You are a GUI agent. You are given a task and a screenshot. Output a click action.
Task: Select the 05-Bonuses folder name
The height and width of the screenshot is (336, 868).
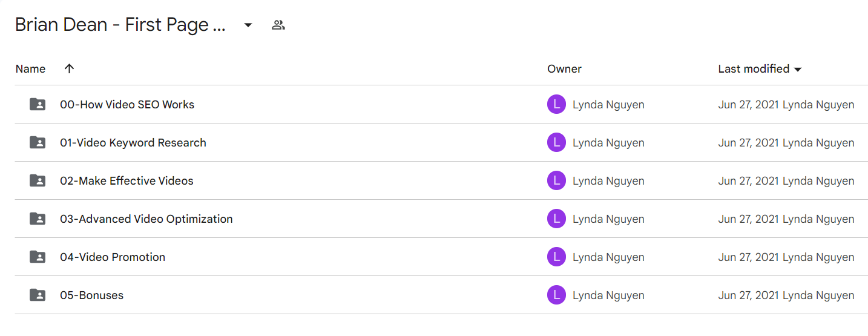(91, 295)
